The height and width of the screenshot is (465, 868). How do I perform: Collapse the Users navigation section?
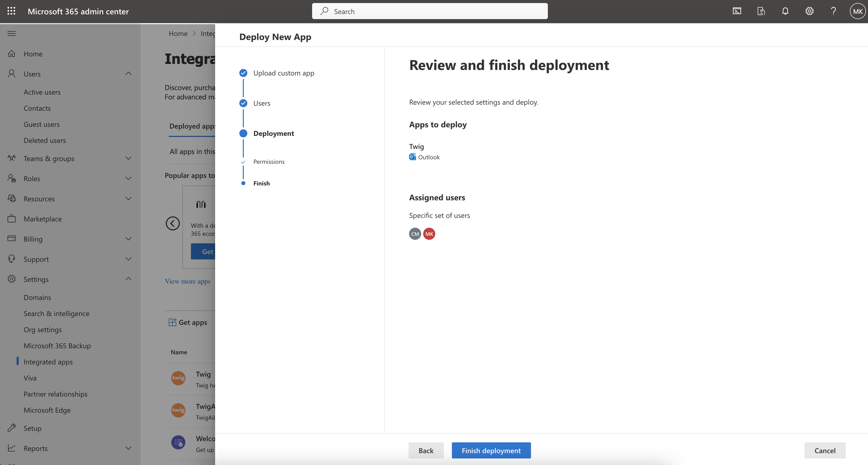128,74
